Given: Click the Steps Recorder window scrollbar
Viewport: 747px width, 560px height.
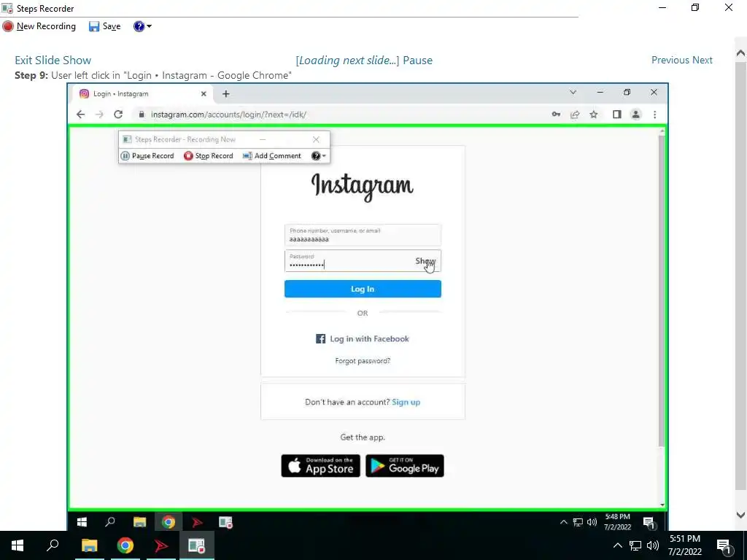Looking at the screenshot, I should click(740, 276).
